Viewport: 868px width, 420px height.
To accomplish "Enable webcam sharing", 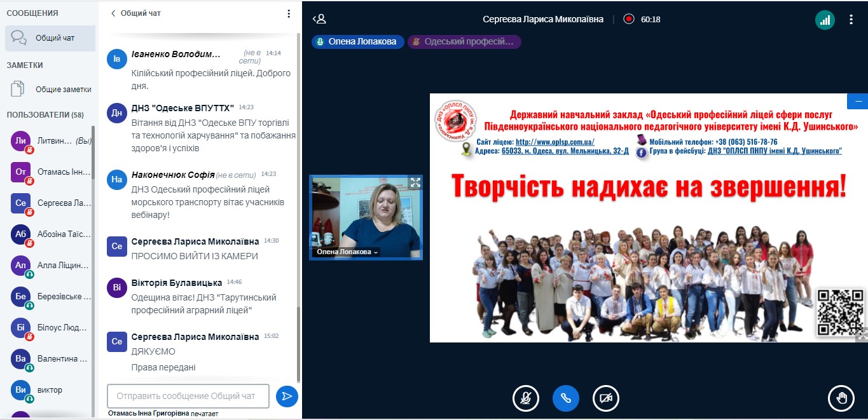I will [x=605, y=398].
